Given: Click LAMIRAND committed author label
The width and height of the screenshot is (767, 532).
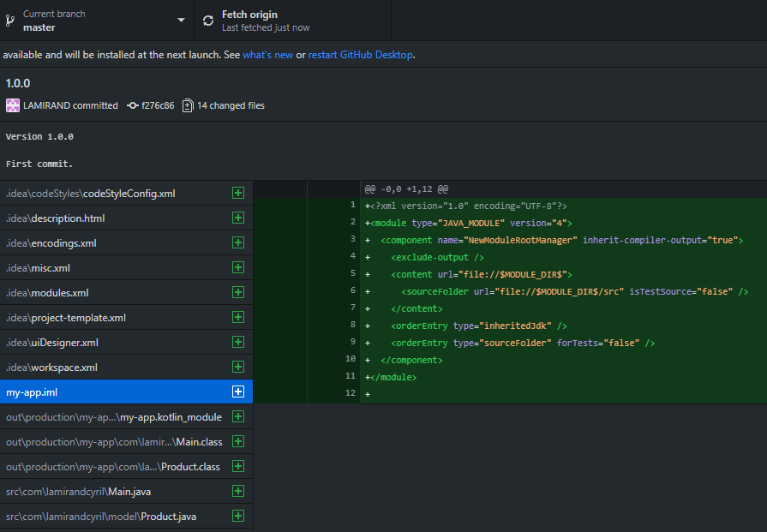Looking at the screenshot, I should (x=70, y=105).
